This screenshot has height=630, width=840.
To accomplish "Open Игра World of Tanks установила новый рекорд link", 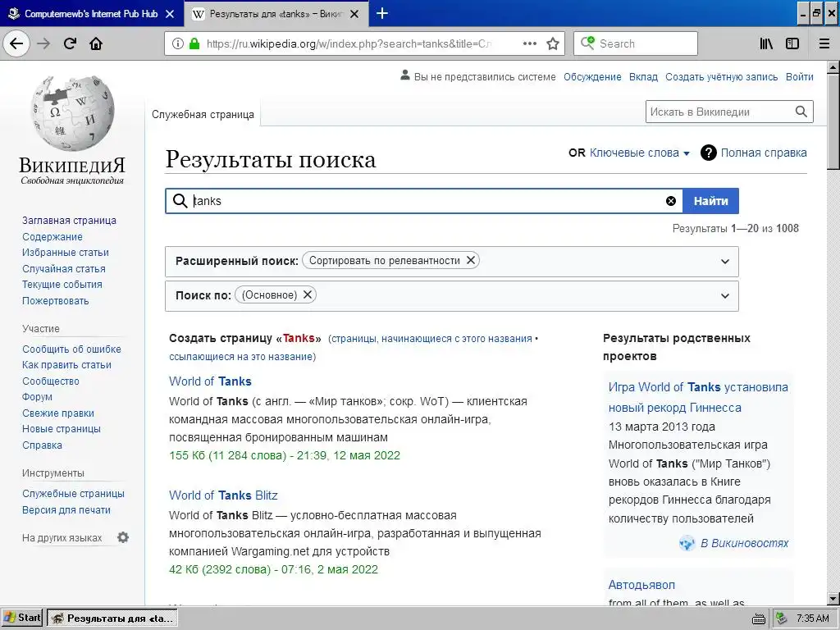I will click(698, 397).
